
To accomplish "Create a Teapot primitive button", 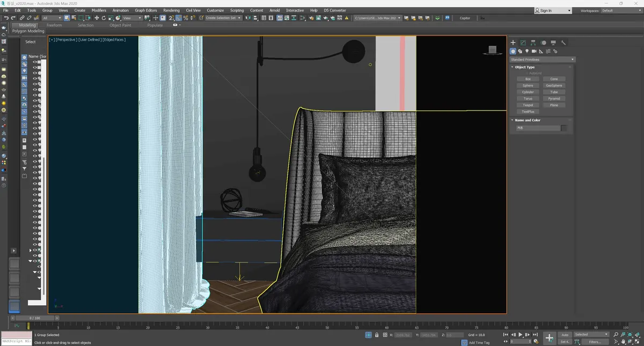I will pyautogui.click(x=528, y=105).
